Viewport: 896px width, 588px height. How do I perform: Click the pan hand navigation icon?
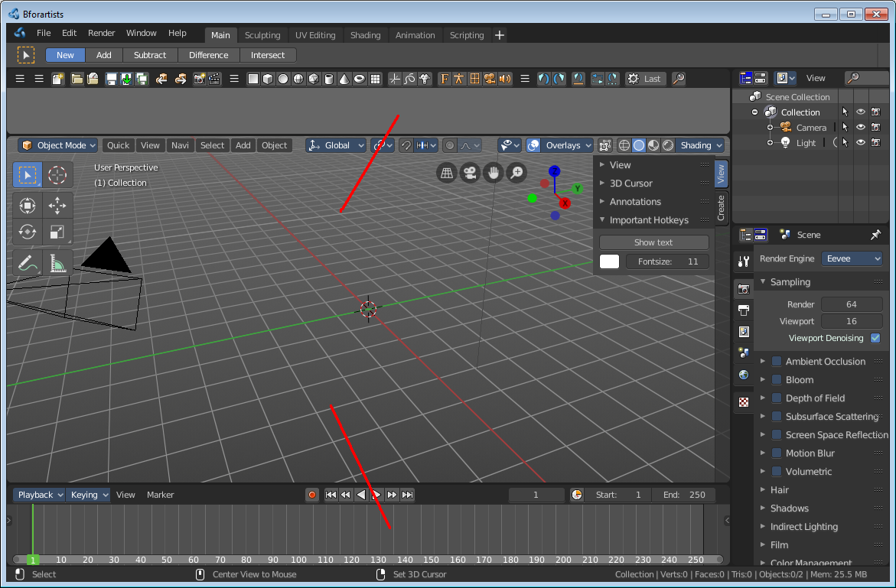click(x=493, y=172)
